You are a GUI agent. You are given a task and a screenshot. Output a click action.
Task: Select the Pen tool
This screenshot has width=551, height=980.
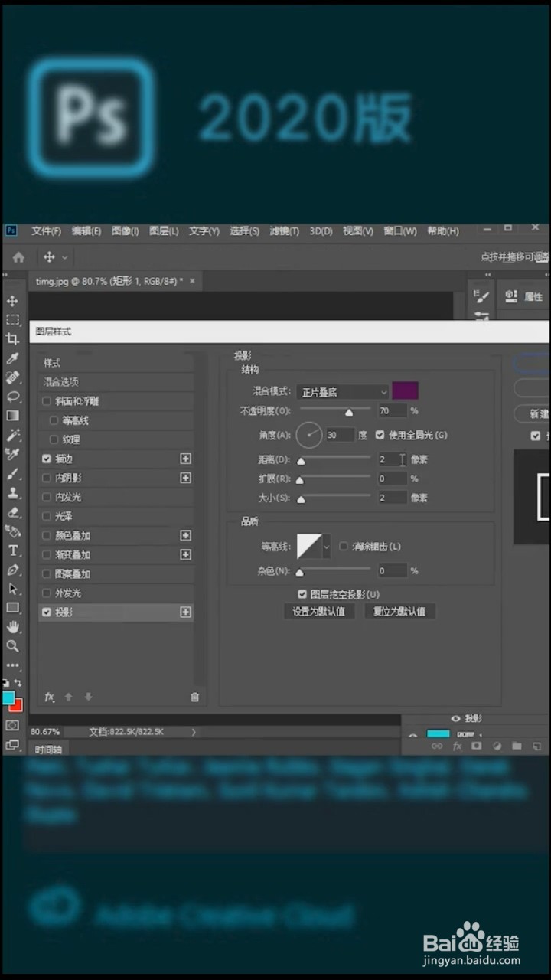point(12,570)
